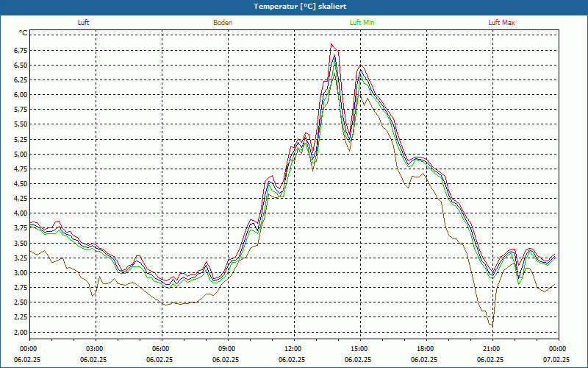Viewport: 588px width, 368px height.
Task: Click the 5,00 y-axis value
Action: pyautogui.click(x=21, y=155)
